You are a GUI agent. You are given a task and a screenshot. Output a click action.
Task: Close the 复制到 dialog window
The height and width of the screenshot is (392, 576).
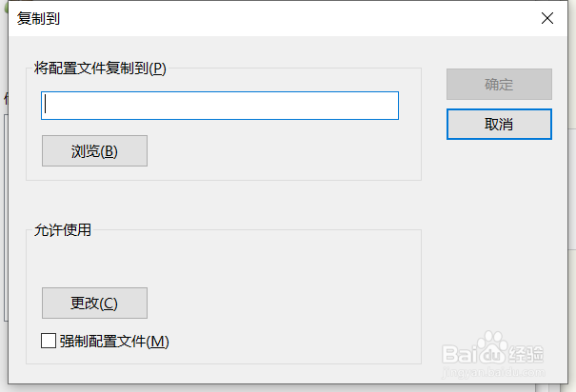(x=546, y=18)
